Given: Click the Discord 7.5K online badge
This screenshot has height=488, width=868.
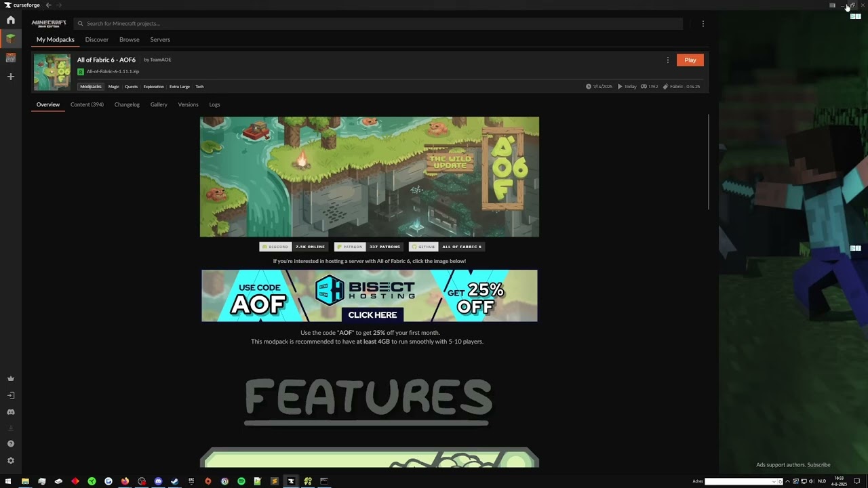Looking at the screenshot, I should [293, 247].
